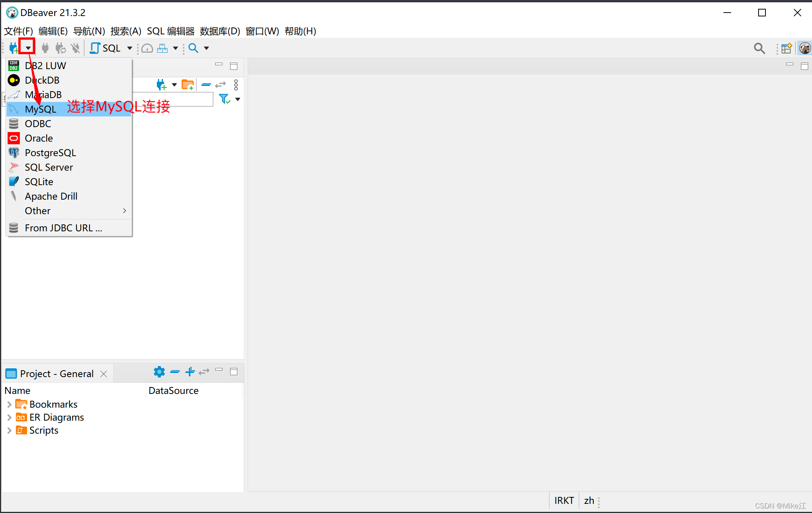
Task: Minimize the database navigator panel
Action: pyautogui.click(x=219, y=65)
